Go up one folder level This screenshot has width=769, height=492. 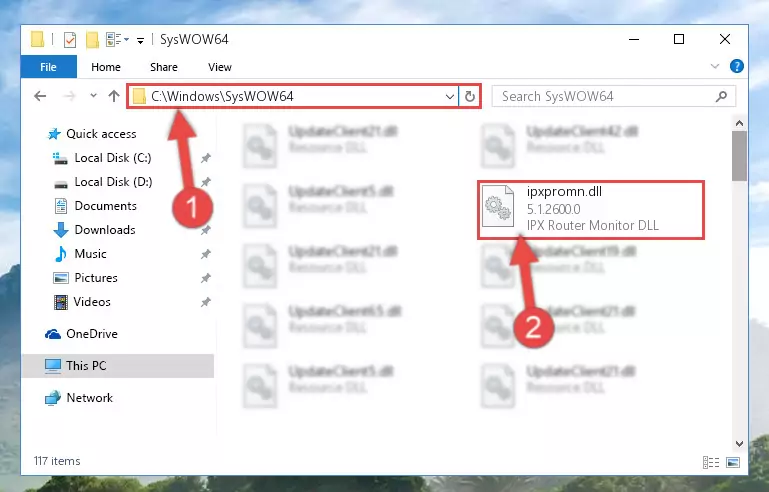[x=114, y=96]
